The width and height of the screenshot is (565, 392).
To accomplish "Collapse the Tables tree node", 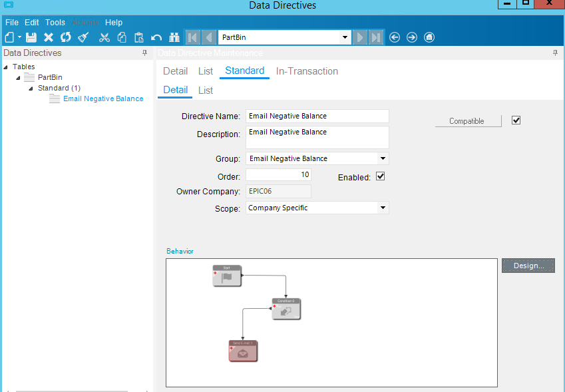I will pyautogui.click(x=6, y=67).
